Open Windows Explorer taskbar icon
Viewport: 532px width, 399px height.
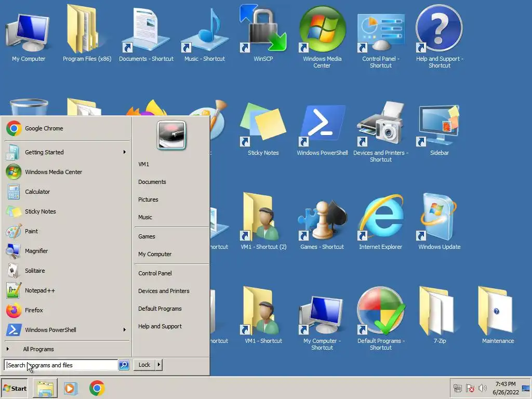[45, 389]
